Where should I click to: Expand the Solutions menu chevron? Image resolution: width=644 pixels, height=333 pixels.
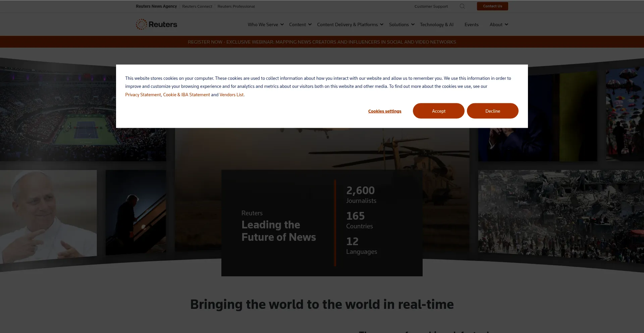click(x=413, y=24)
